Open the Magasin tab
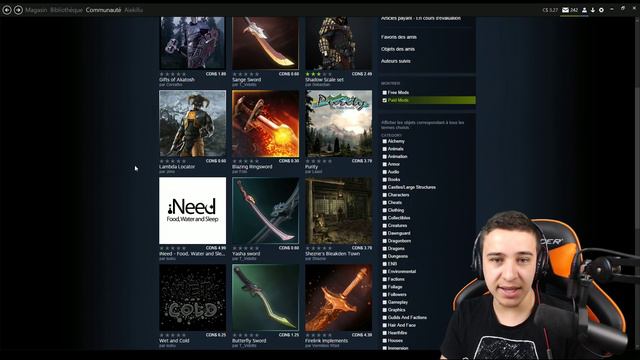Image resolution: width=640 pixels, height=360 pixels. coord(36,10)
